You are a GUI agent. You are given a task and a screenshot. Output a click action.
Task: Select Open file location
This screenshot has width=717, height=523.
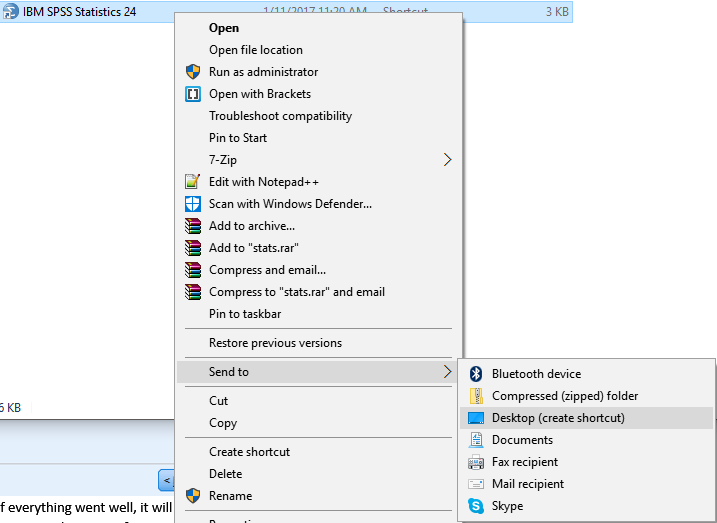[318, 50]
